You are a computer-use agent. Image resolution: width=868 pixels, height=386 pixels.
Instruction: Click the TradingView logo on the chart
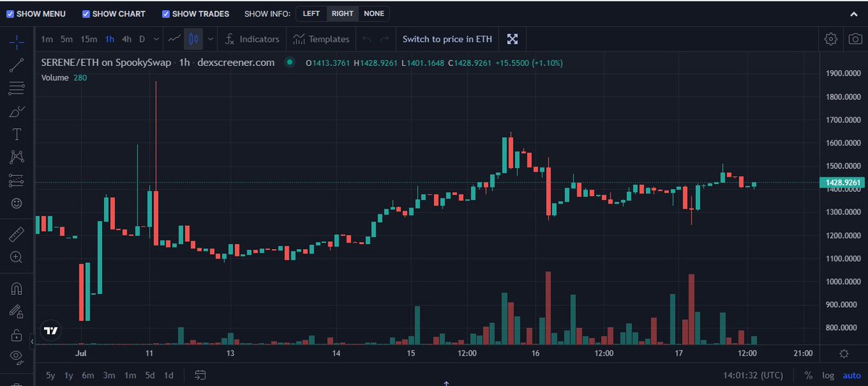pyautogui.click(x=51, y=330)
